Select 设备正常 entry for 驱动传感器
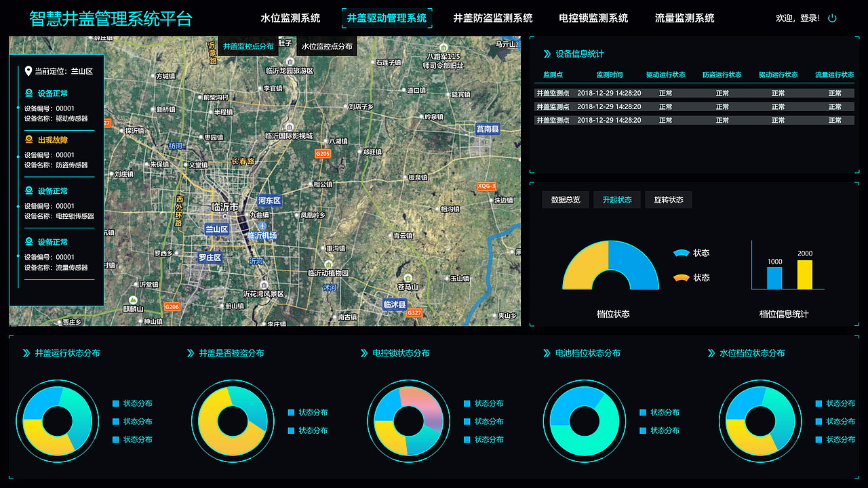Viewport: 868px width, 488px height. [x=53, y=94]
